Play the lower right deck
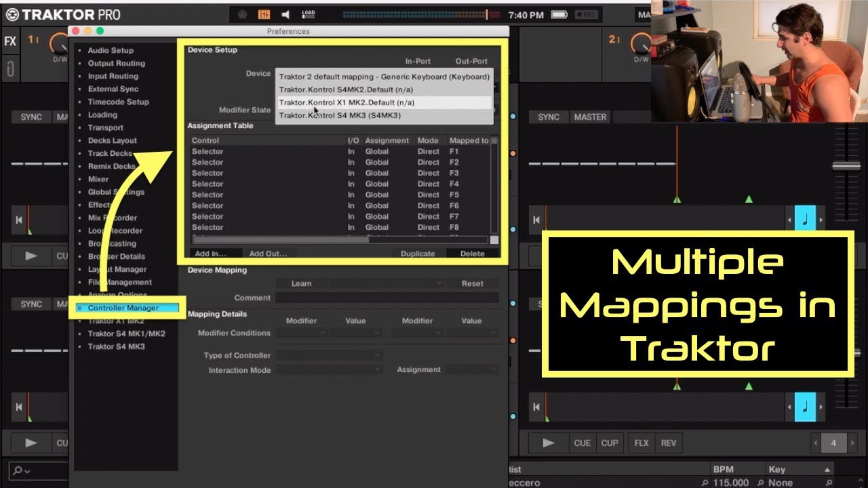868x488 pixels. point(549,443)
